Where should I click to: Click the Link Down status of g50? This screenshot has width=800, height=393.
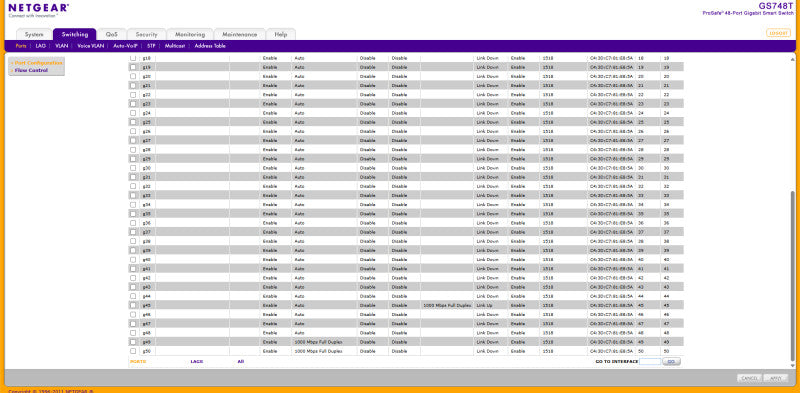pos(487,351)
